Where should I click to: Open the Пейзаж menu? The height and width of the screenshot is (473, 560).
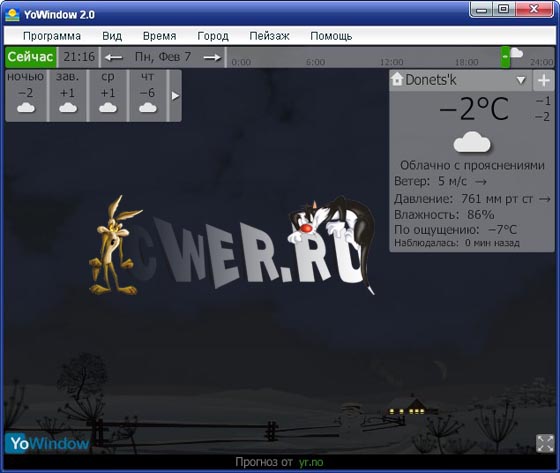click(269, 36)
